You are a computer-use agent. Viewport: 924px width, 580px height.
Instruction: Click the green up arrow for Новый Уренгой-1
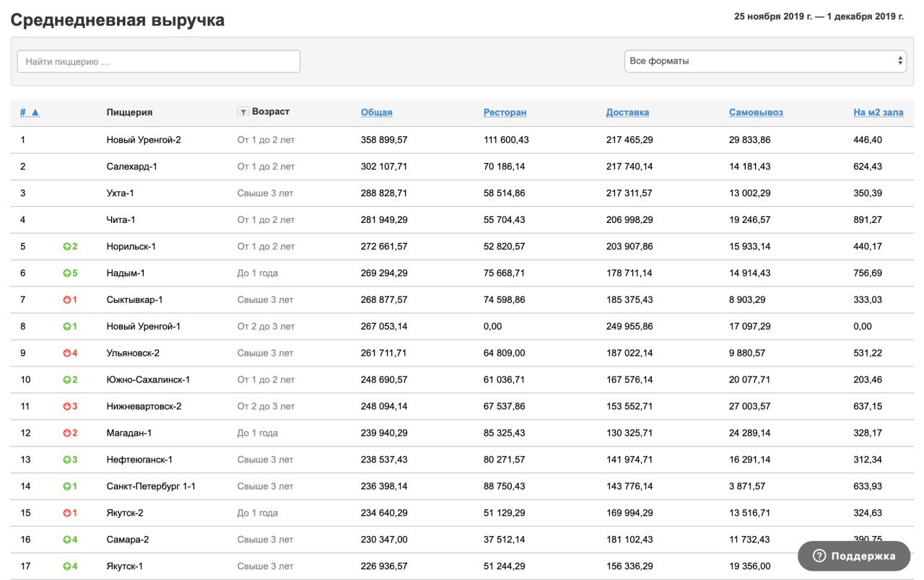click(67, 327)
